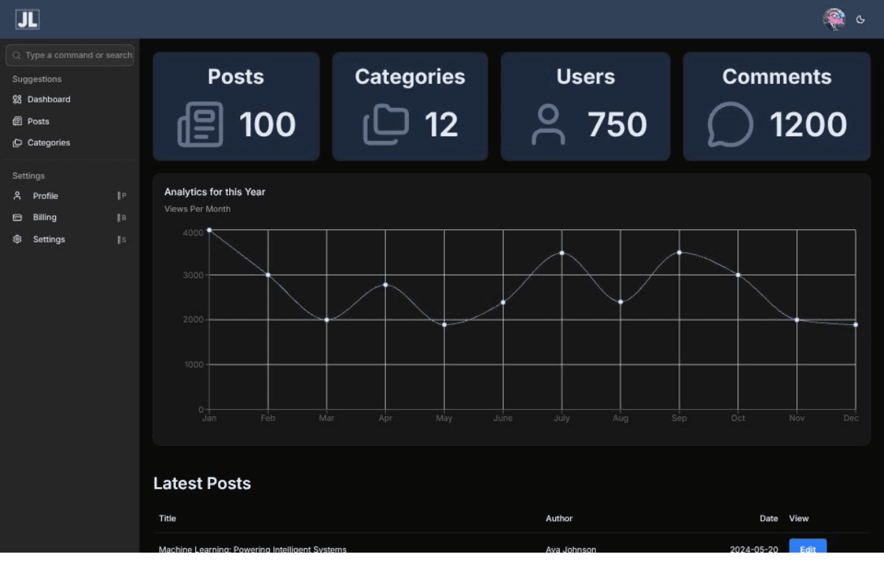Click the Profile person icon
The height and width of the screenshot is (588, 884).
click(17, 196)
